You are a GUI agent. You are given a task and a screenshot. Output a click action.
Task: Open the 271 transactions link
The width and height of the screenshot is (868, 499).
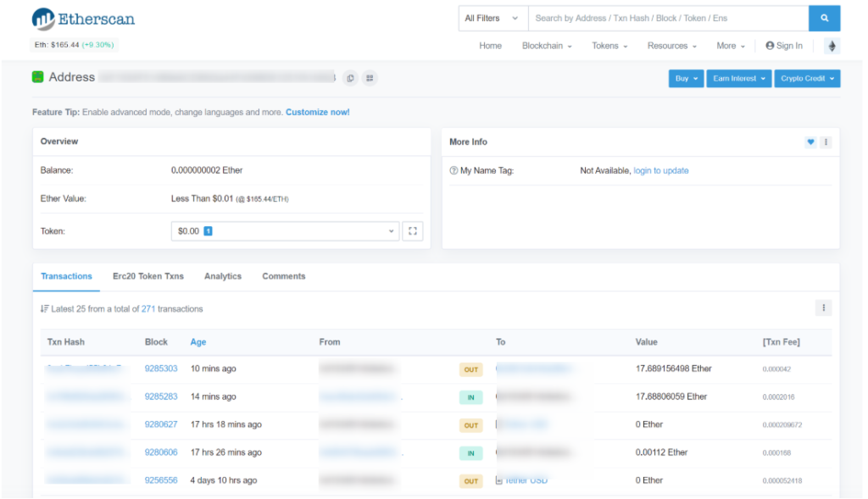coord(148,308)
